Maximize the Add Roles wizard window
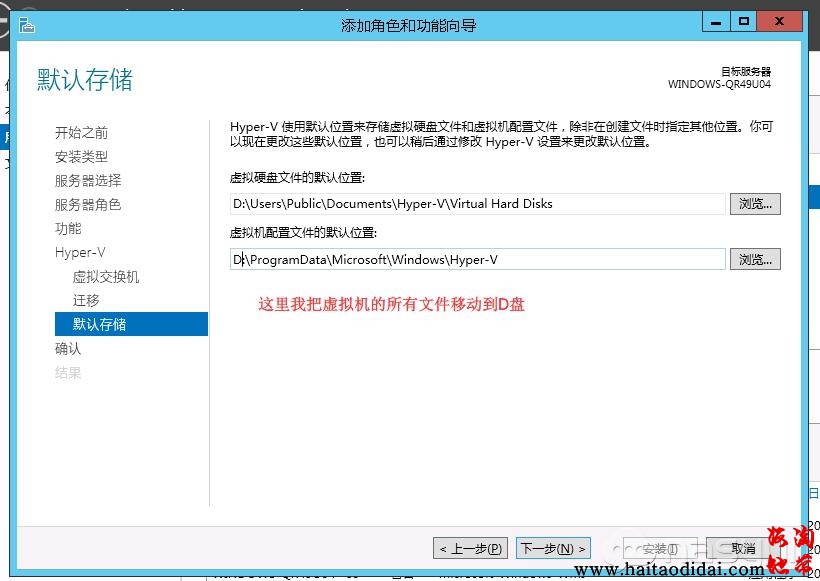Screen dimensions: 820x581 tap(744, 21)
